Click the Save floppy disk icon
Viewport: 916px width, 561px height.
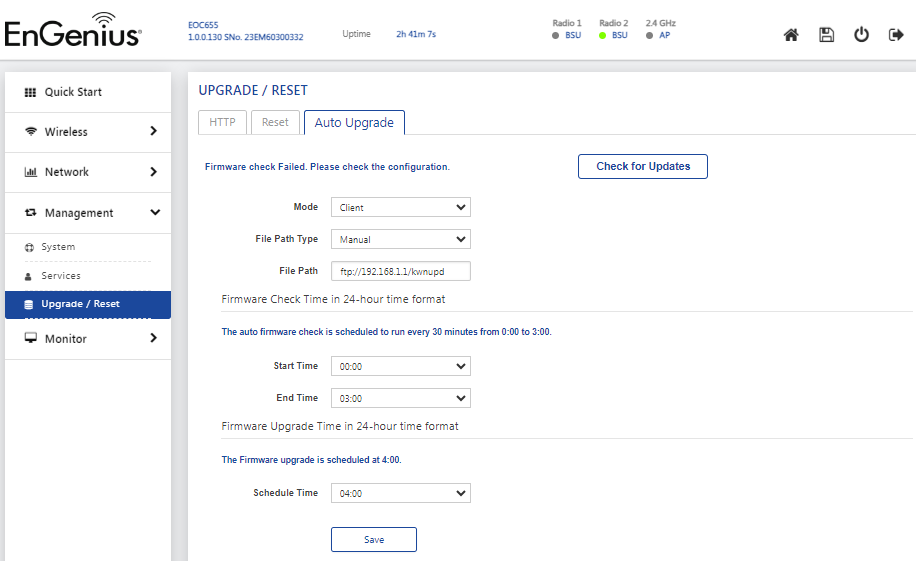tap(826, 35)
